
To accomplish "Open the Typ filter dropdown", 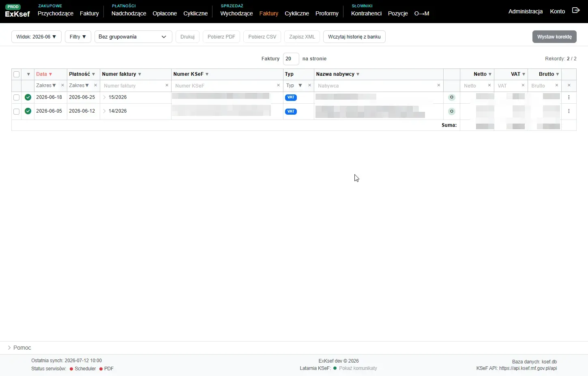I will click(x=295, y=85).
